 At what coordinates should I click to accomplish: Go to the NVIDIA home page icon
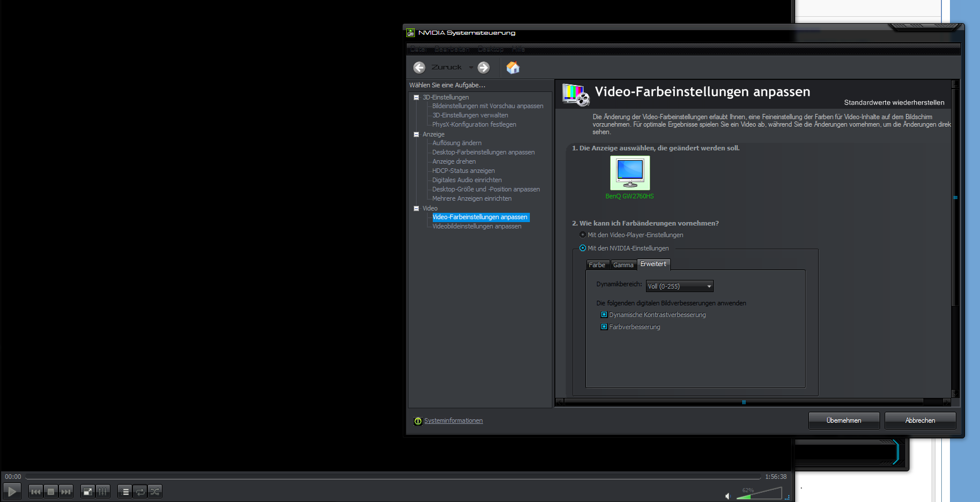pos(513,68)
